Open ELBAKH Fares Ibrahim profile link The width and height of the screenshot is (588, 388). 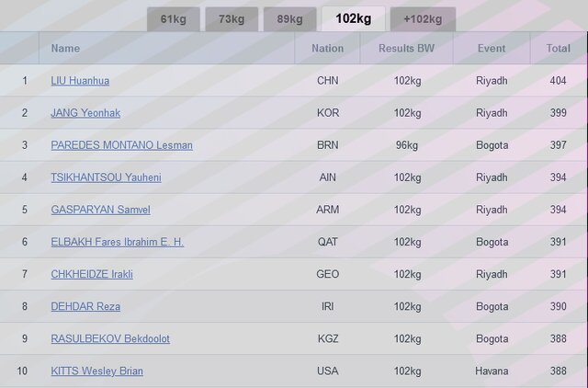point(117,242)
